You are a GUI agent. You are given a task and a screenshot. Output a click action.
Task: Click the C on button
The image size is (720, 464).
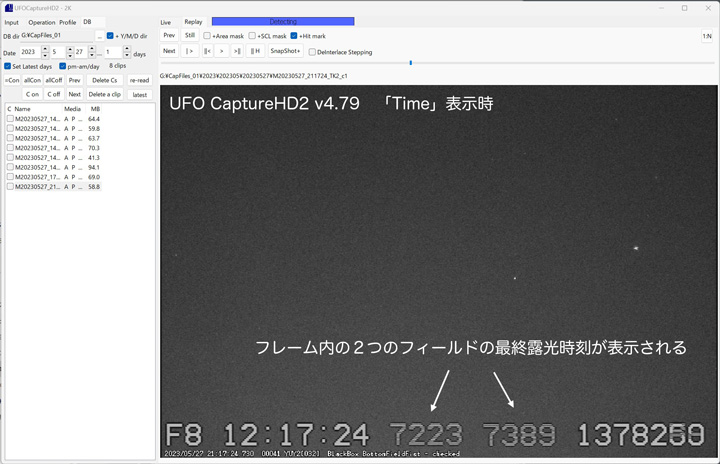click(32, 94)
